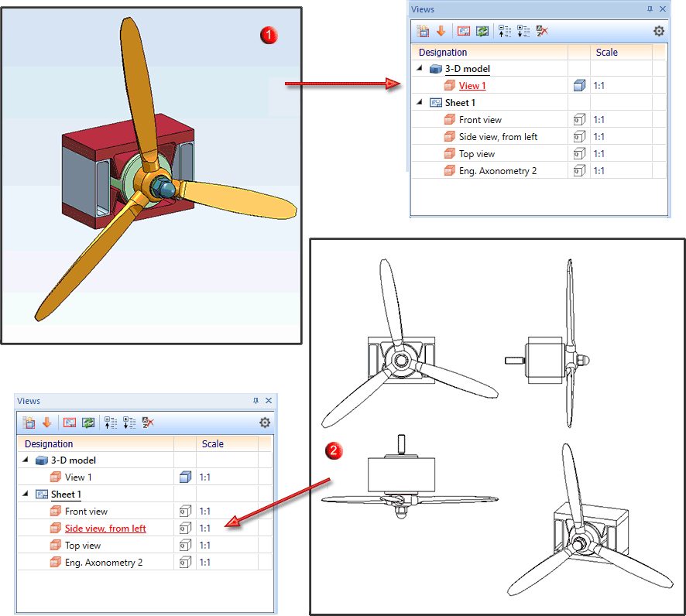Click the new view icon in upper Views toolbar
Viewport: 686px width, 616px height.
[423, 31]
